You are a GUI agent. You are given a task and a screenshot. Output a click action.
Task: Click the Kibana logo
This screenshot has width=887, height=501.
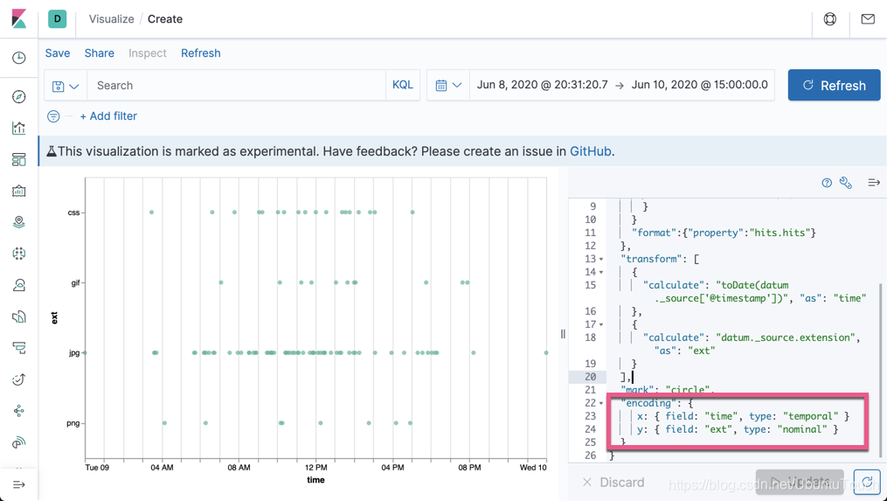(x=19, y=19)
